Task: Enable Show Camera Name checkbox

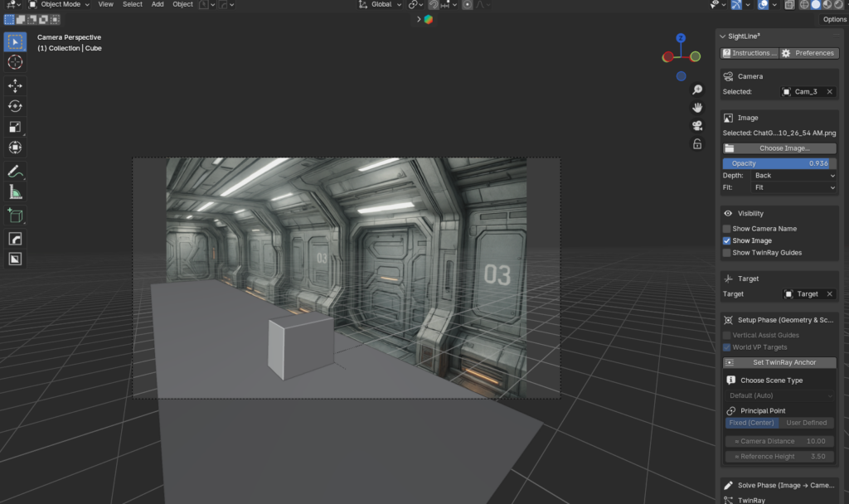Action: click(727, 229)
